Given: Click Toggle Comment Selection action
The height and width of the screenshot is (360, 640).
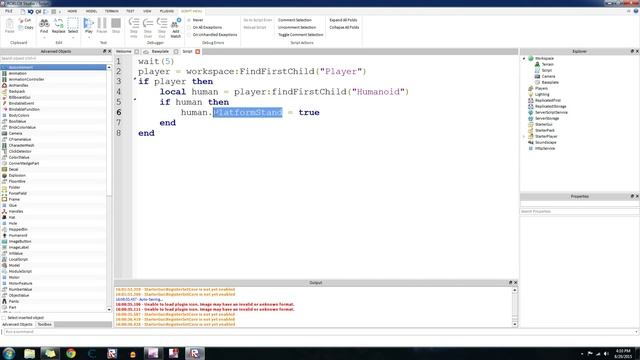Looking at the screenshot, I should [x=300, y=35].
